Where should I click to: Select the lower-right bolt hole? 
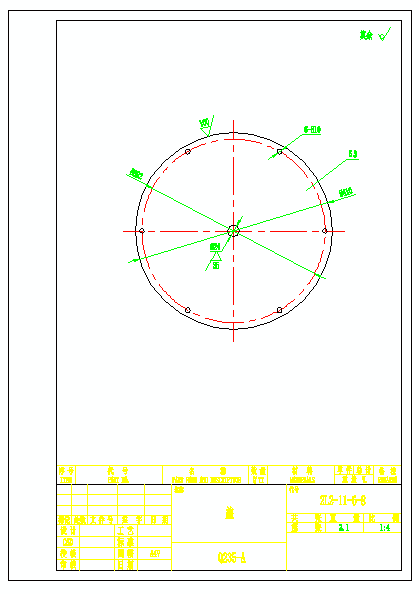(x=280, y=310)
